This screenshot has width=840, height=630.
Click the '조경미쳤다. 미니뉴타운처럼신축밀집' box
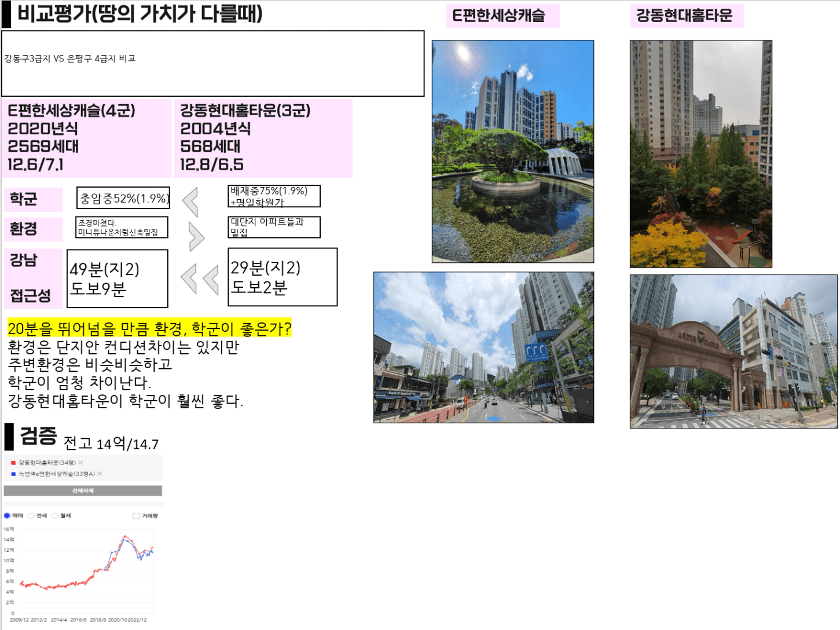click(x=122, y=227)
